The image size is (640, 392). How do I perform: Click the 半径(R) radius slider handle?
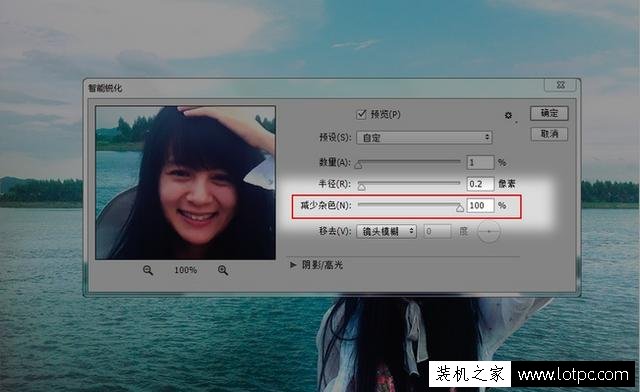[x=362, y=187]
